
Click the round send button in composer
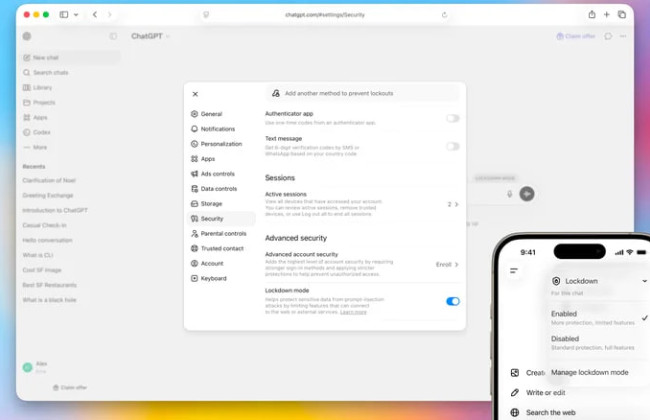[x=527, y=194]
